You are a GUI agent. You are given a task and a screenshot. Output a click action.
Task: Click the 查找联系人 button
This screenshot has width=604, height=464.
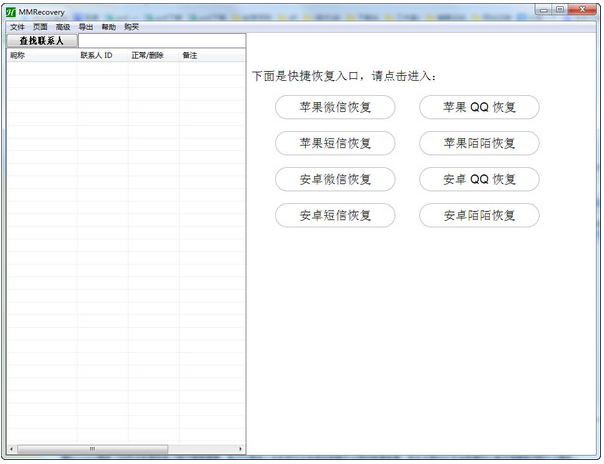[x=42, y=41]
